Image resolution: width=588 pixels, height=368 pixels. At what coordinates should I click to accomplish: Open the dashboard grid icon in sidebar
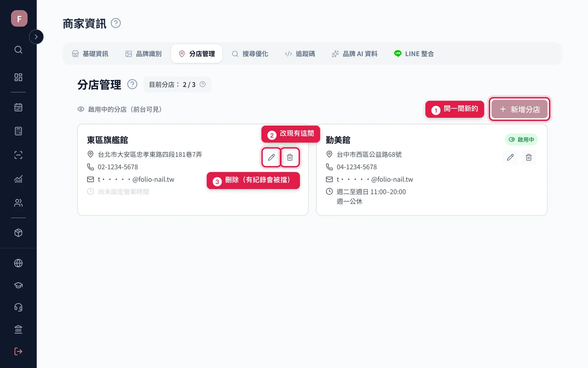[x=18, y=77]
